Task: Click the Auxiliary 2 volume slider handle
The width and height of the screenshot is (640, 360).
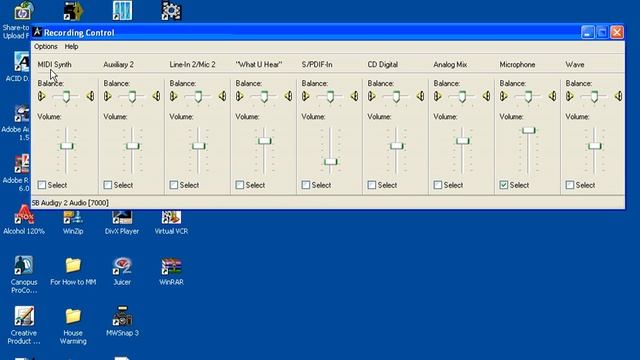Action: (x=132, y=146)
